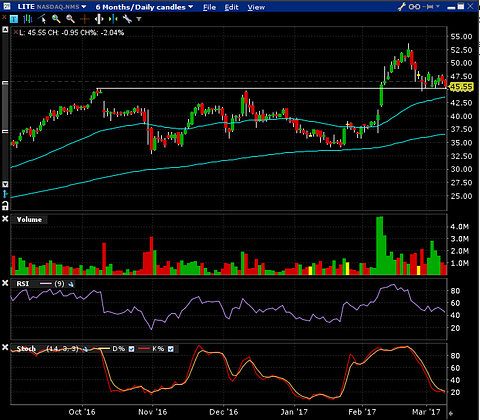Image resolution: width=480 pixels, height=420 pixels.
Task: Click the chain link windows icon
Action: pos(414,6)
